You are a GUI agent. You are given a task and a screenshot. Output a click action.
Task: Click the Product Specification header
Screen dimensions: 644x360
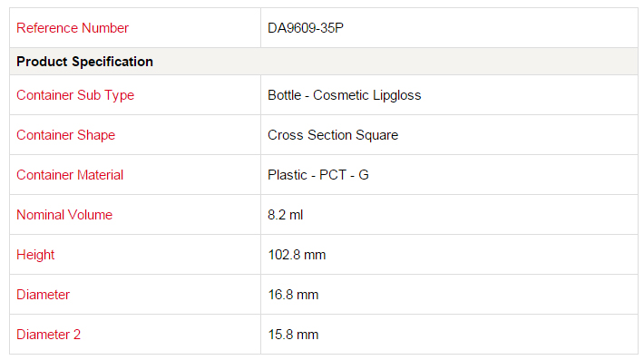coord(84,62)
